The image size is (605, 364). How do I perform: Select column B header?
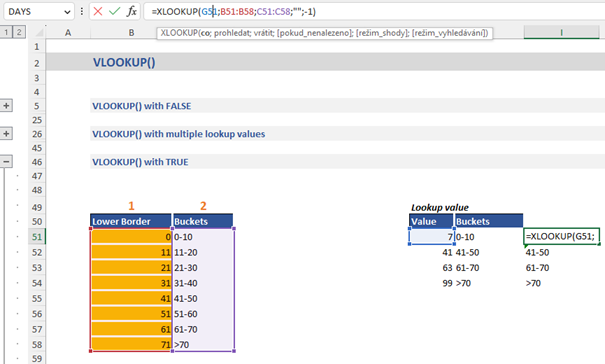pos(131,33)
